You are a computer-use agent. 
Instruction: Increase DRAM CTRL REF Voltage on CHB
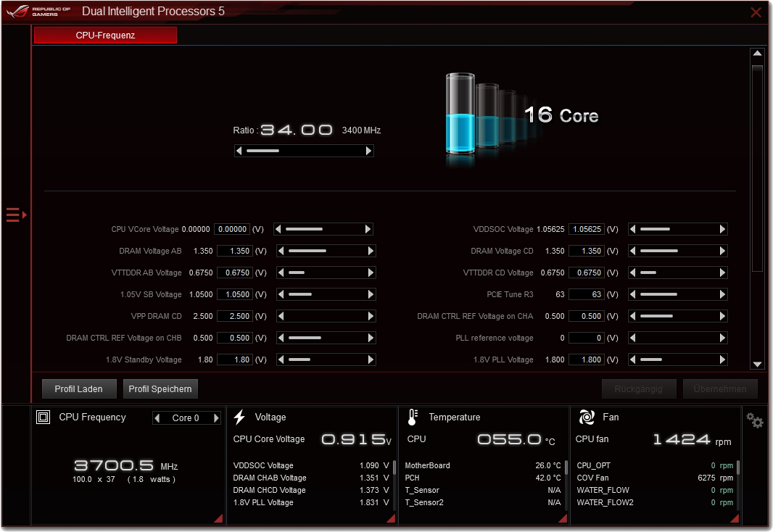371,338
